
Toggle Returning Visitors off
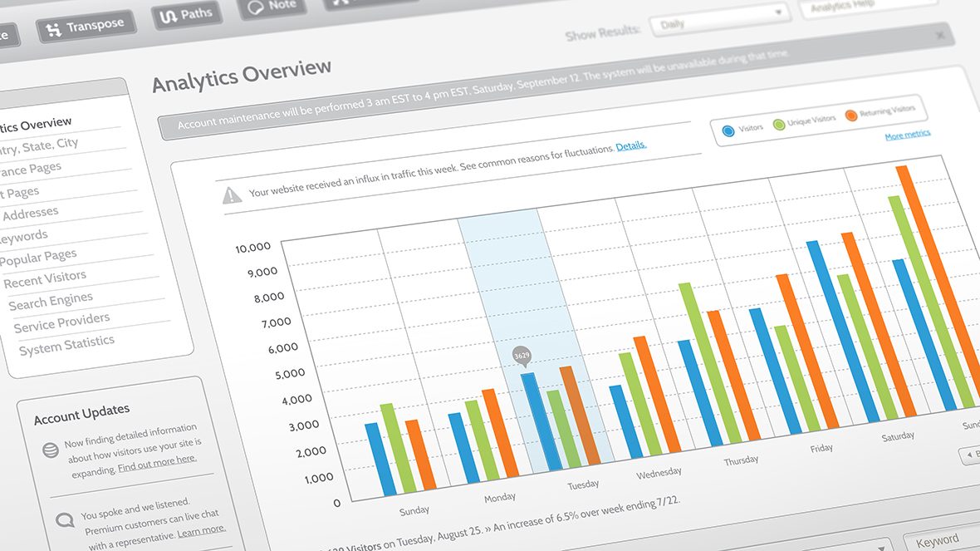(851, 115)
